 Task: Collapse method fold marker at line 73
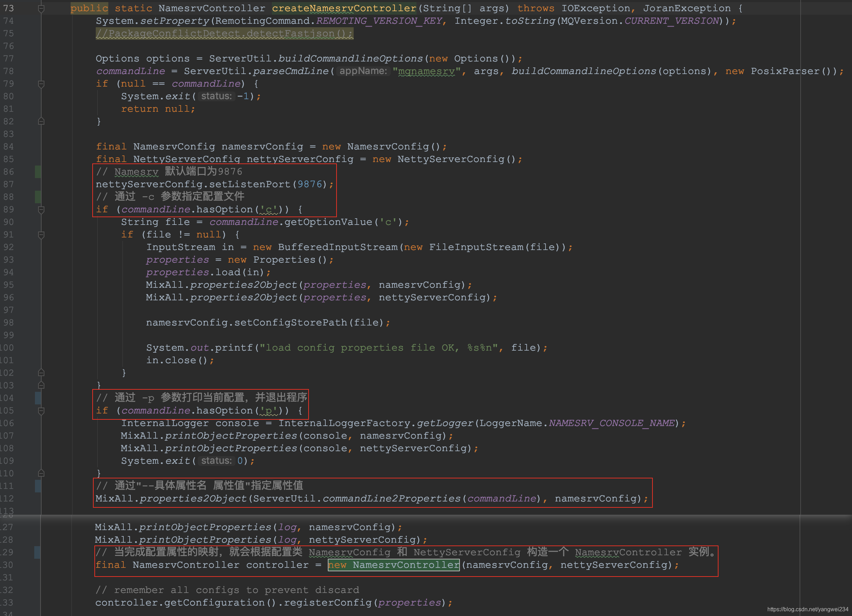(x=41, y=8)
